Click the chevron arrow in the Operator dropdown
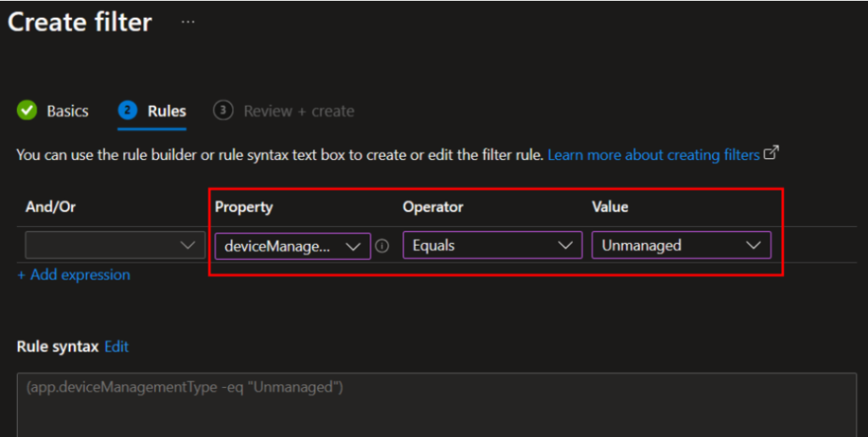This screenshot has height=437, width=868. pyautogui.click(x=565, y=246)
